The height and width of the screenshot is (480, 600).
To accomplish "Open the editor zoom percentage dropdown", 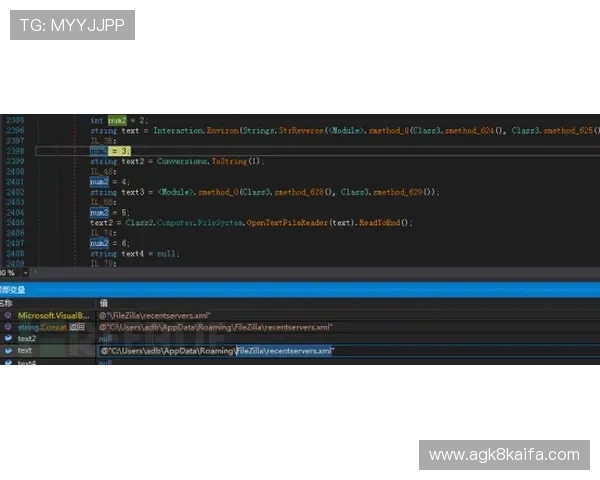I will (x=11, y=272).
